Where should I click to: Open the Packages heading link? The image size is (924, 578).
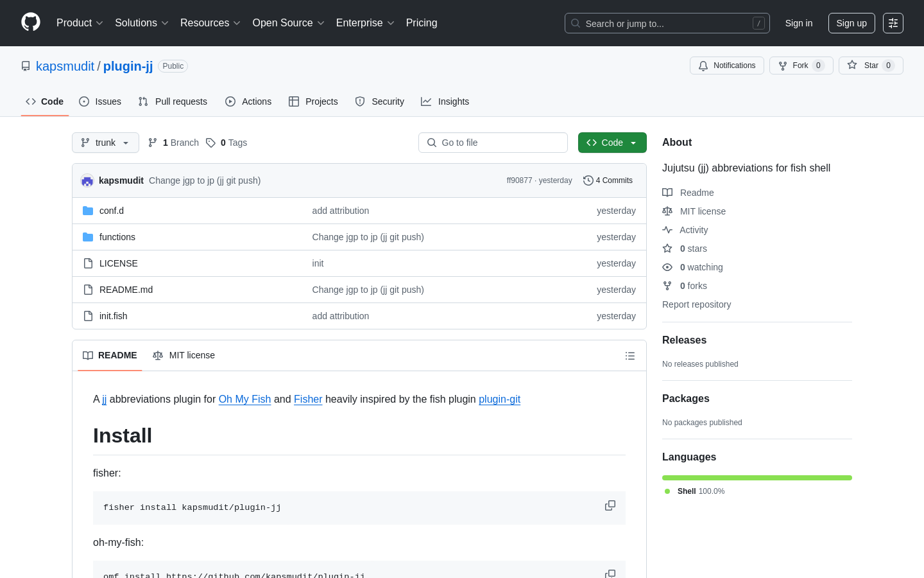pyautogui.click(x=685, y=399)
